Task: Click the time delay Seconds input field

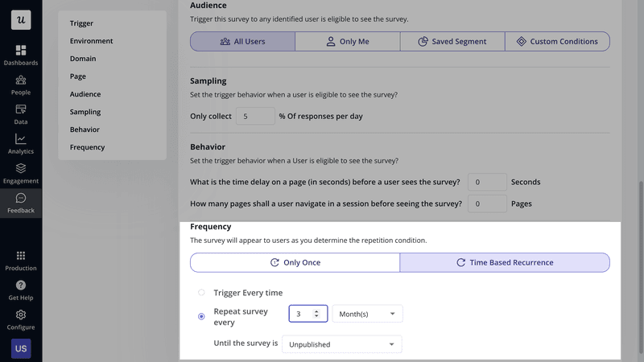Action: pyautogui.click(x=487, y=182)
